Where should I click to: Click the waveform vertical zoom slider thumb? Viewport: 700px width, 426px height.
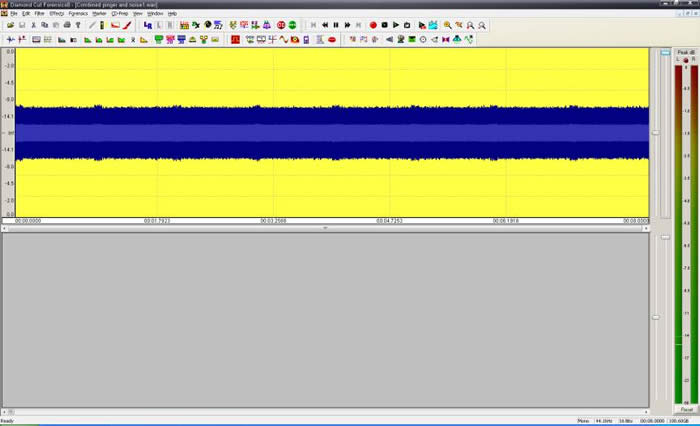[x=655, y=133]
